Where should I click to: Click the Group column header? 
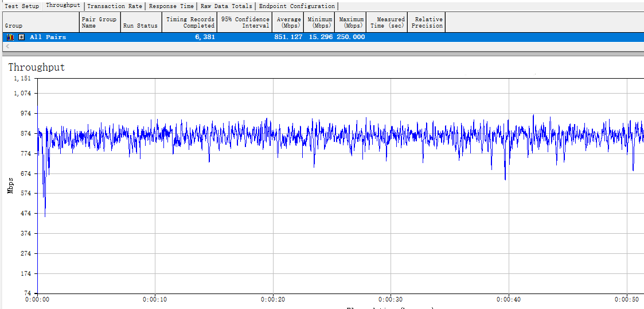(x=40, y=22)
